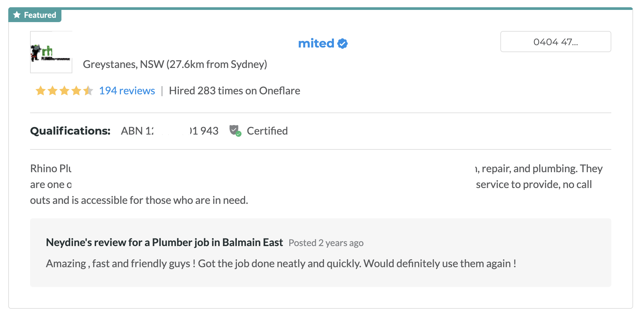Click the Featured badge label
Viewport: 644px width, 316px height.
click(40, 15)
